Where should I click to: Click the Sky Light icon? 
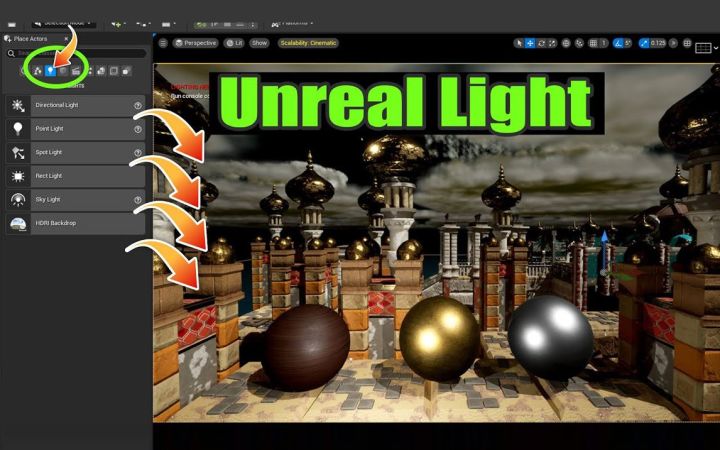point(18,200)
